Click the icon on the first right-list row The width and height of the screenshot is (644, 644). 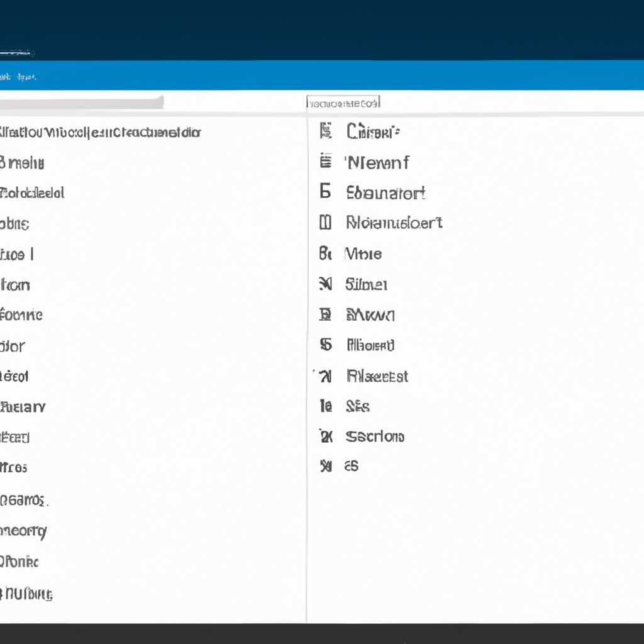pyautogui.click(x=326, y=131)
